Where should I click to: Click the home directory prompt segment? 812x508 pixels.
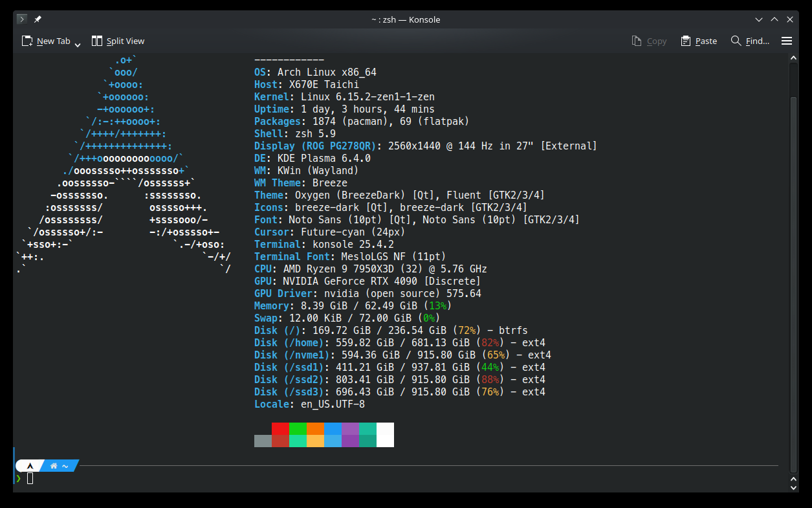click(60, 465)
